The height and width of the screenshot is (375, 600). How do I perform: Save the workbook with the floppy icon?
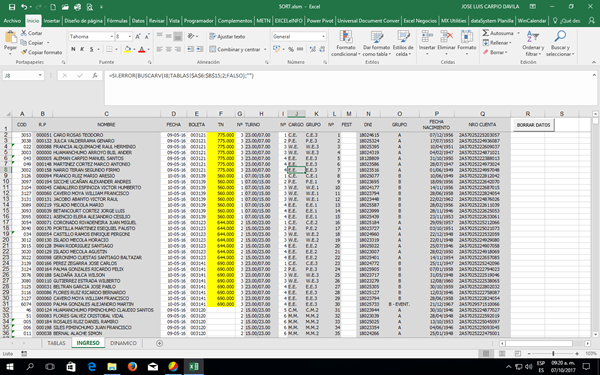12,7
